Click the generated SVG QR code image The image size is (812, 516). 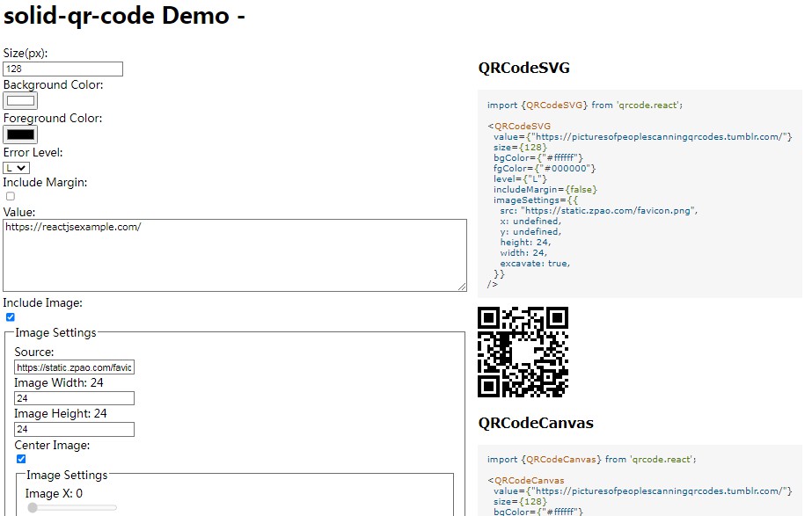tap(523, 352)
